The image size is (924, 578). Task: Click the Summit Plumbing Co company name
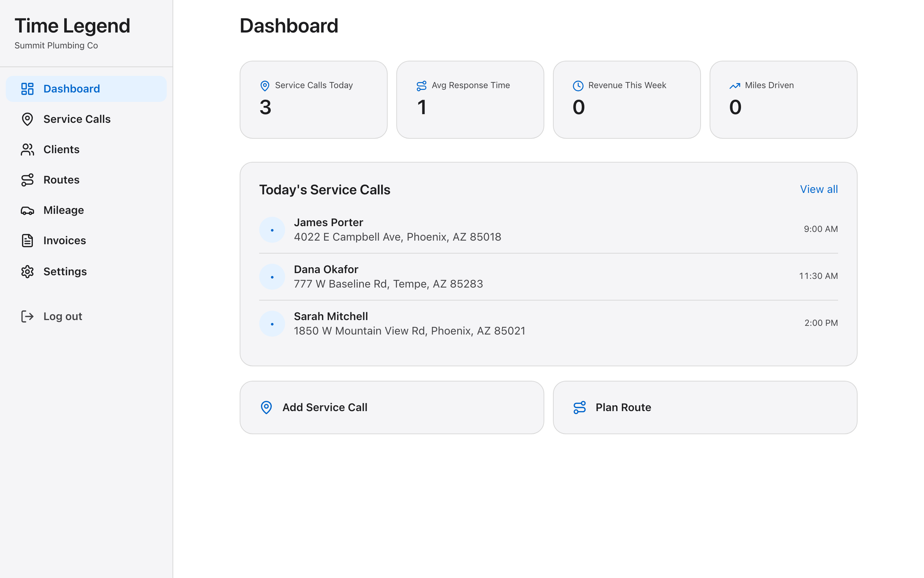(x=56, y=46)
